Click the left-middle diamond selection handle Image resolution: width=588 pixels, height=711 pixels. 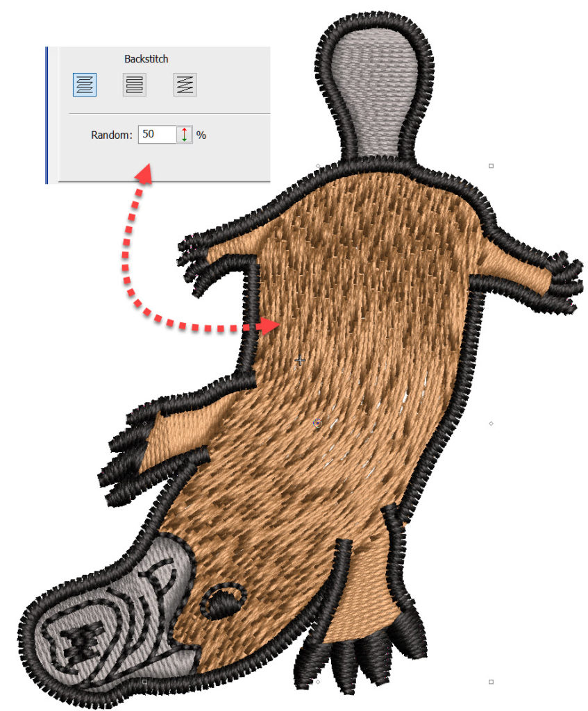click(145, 423)
